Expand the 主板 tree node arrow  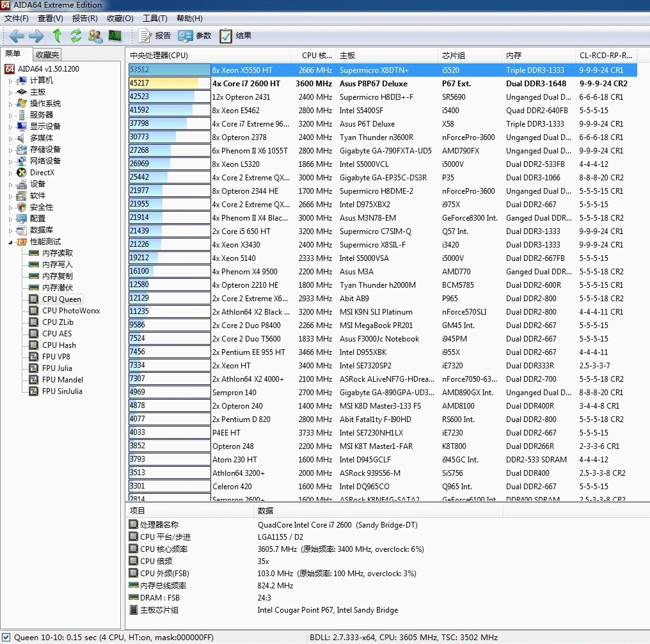pyautogui.click(x=10, y=92)
